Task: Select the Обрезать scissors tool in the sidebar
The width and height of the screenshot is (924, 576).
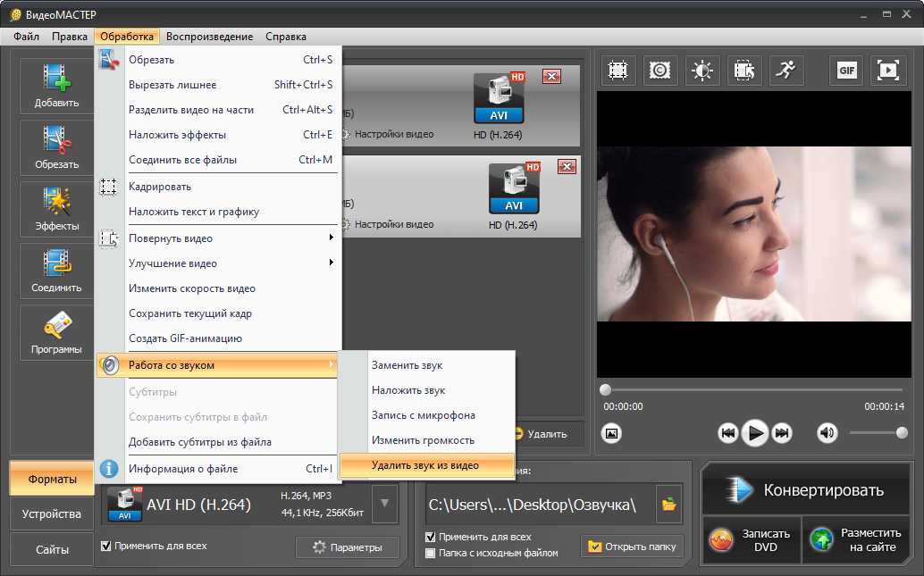Action: point(56,148)
